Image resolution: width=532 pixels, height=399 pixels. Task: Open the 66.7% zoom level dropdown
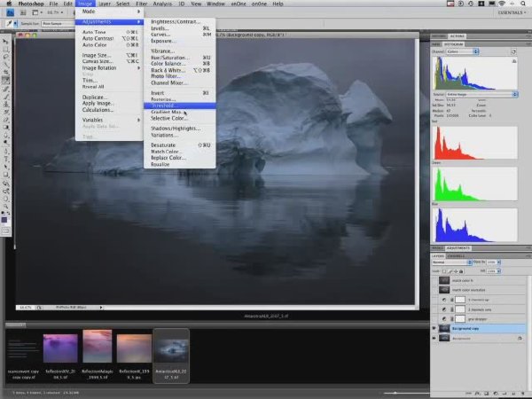[x=55, y=12]
